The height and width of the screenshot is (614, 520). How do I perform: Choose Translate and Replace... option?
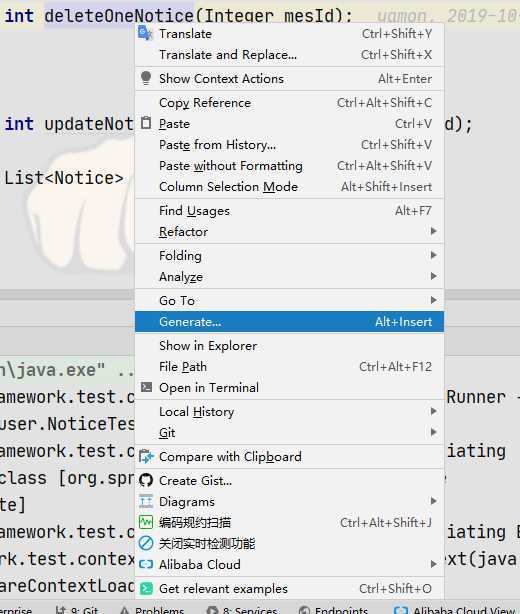click(289, 54)
